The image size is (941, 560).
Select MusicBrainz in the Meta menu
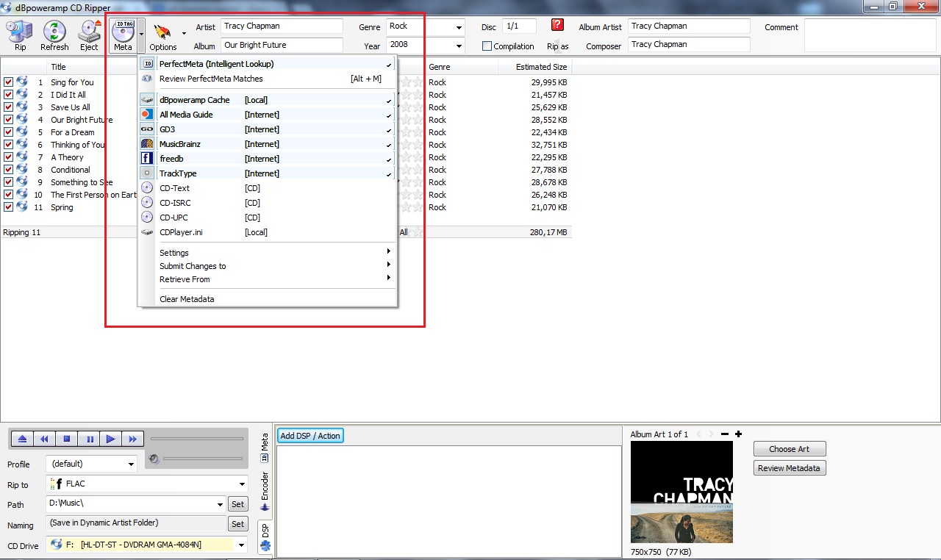[180, 144]
